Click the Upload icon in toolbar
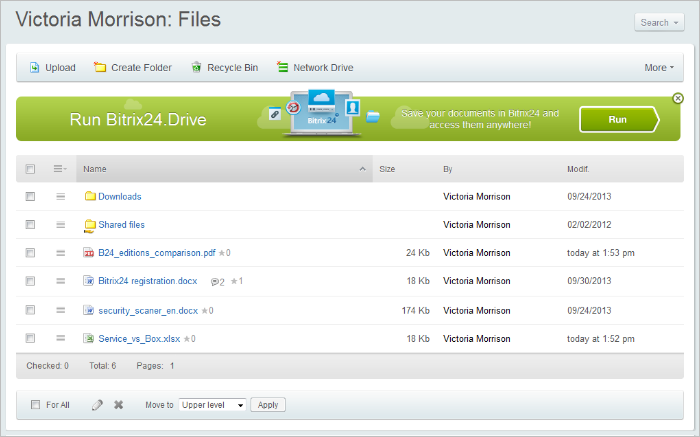 pos(34,68)
